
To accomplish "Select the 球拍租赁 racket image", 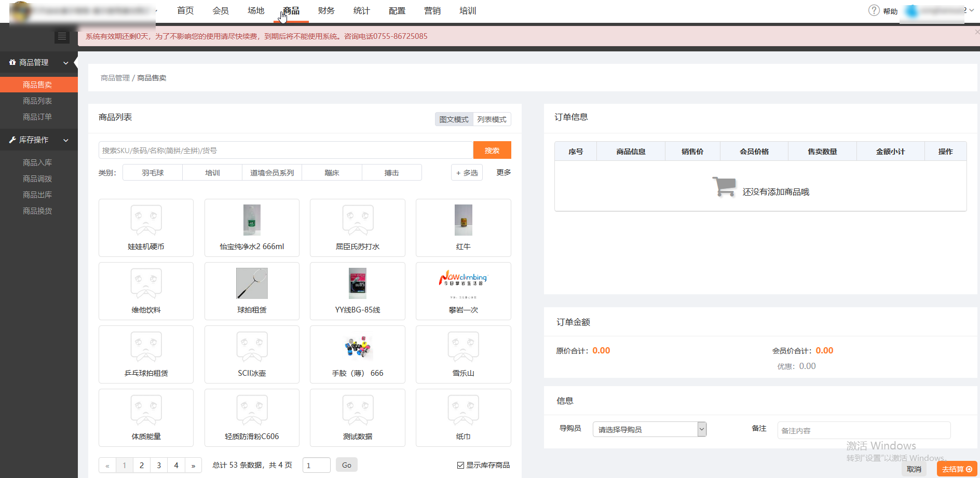I will [x=252, y=283].
